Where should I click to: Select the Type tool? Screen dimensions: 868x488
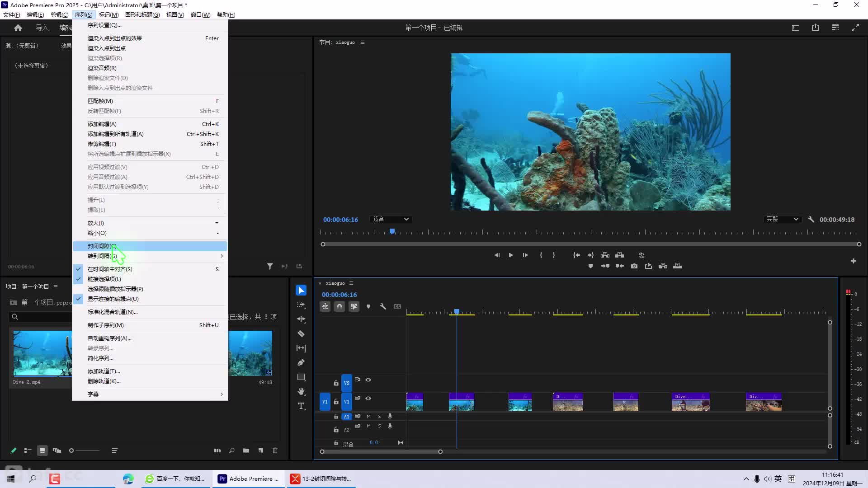(x=301, y=406)
